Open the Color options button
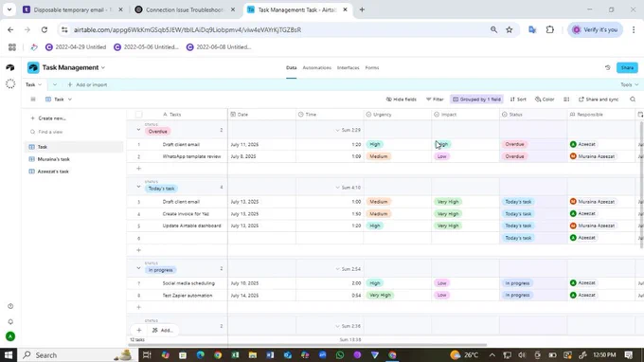The width and height of the screenshot is (644, 362). [545, 99]
